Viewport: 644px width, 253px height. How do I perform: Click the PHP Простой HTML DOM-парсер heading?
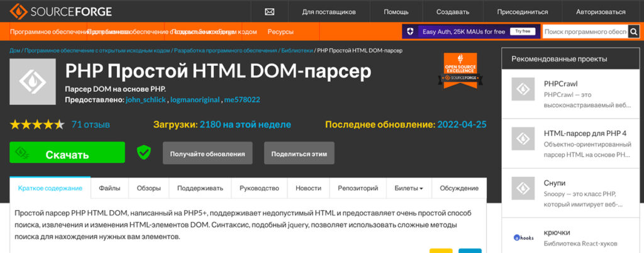pyautogui.click(x=218, y=72)
